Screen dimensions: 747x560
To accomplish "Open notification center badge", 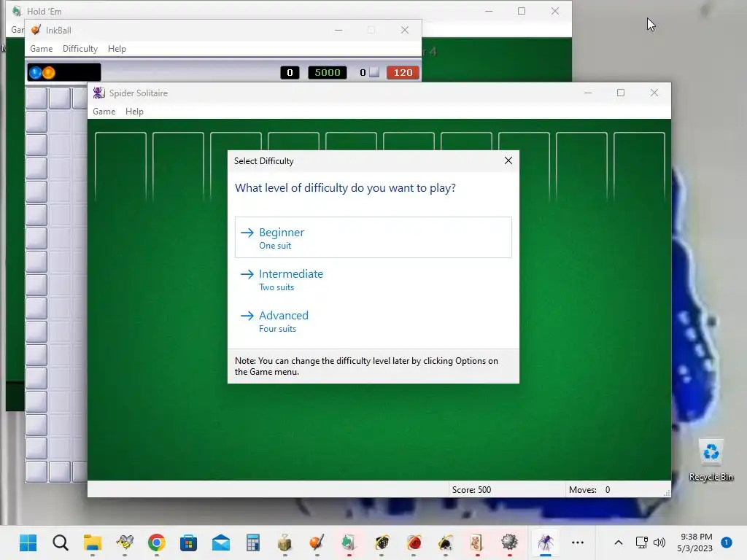I will click(726, 542).
